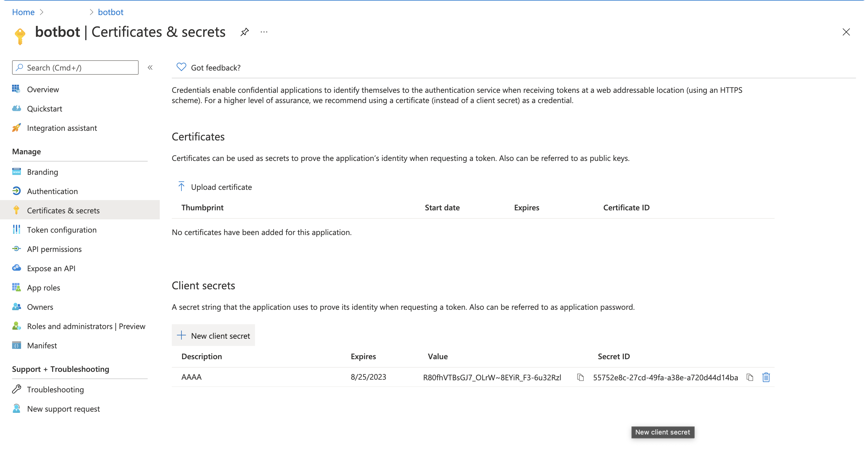Click the Overview grid icon

[16, 89]
